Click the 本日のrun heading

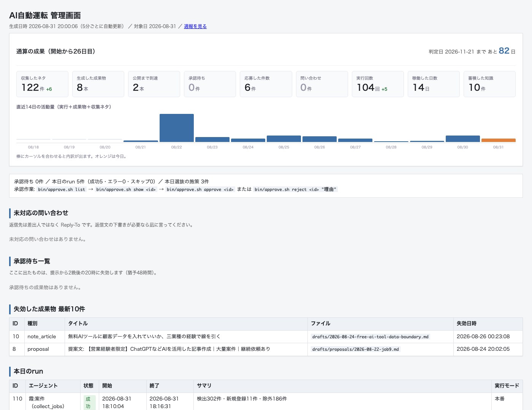[28, 371]
